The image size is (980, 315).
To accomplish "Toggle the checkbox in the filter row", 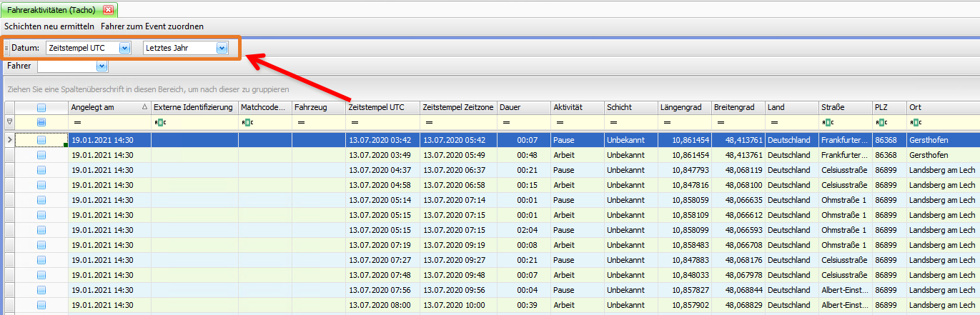I will (41, 123).
